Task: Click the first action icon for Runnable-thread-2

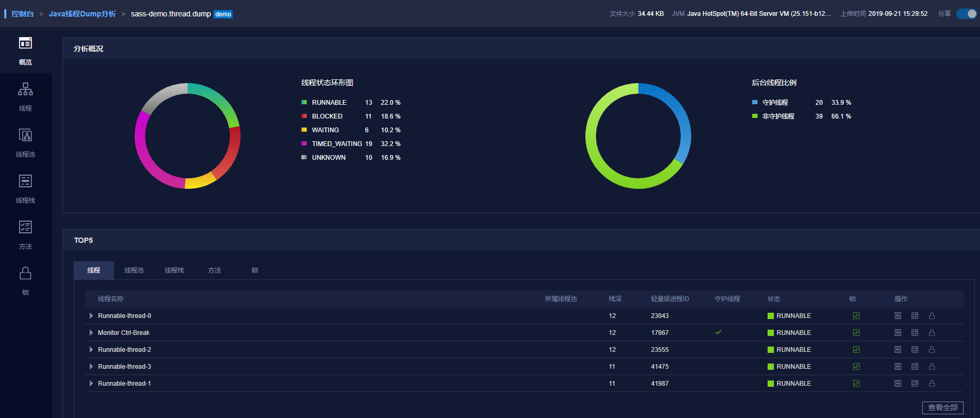Action: (x=898, y=350)
